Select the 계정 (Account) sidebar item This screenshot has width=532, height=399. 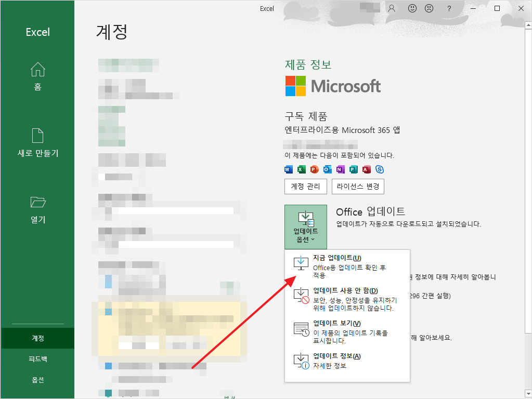pos(37,338)
